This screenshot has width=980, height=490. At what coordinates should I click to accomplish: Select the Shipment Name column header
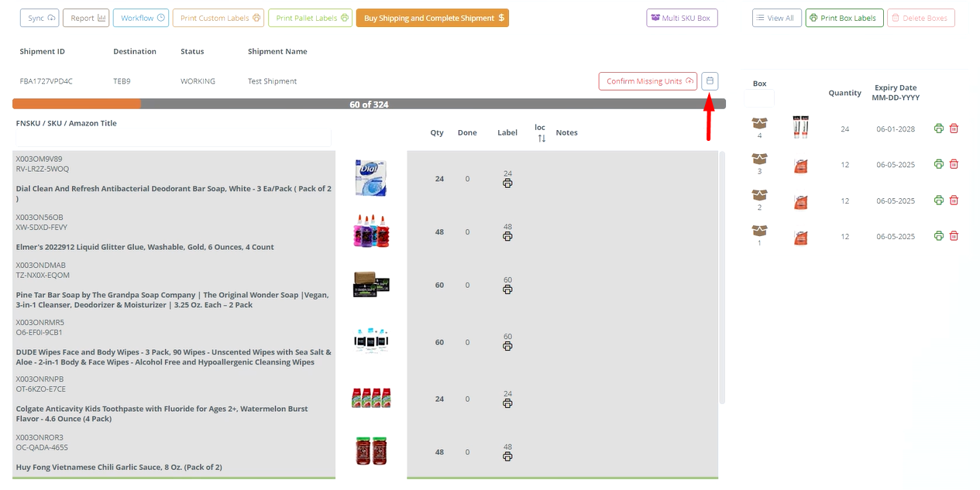[x=277, y=51]
